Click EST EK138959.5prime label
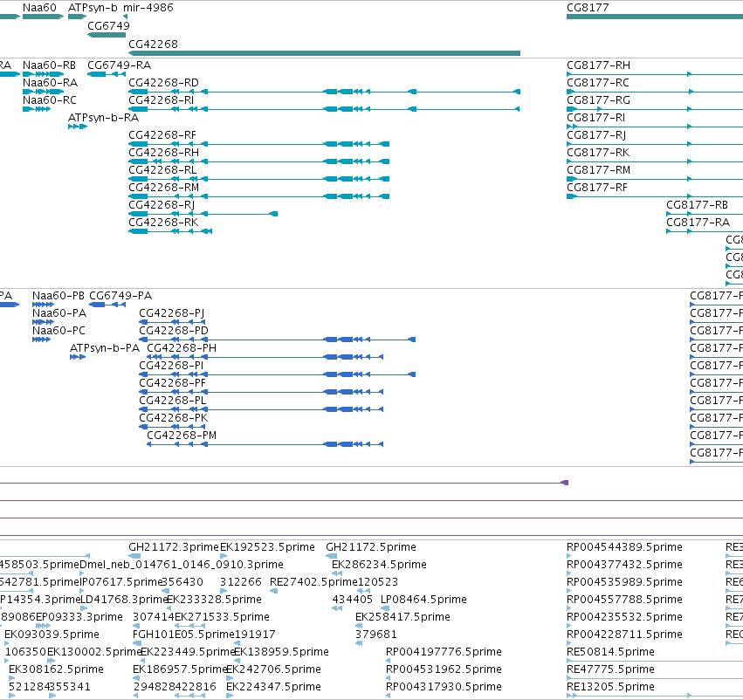The height and width of the screenshot is (700, 743). click(x=282, y=652)
